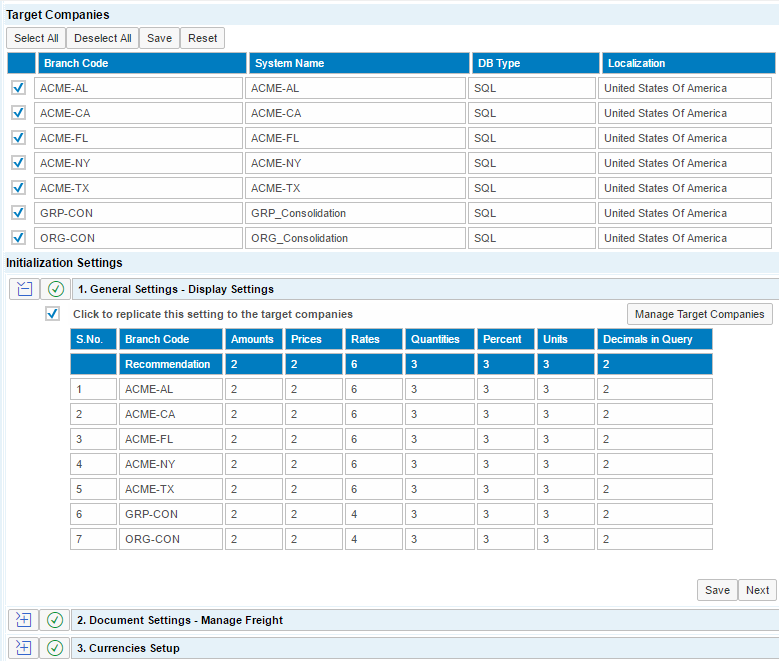Open the 2. Document Settings - Manage Freight header

180,620
